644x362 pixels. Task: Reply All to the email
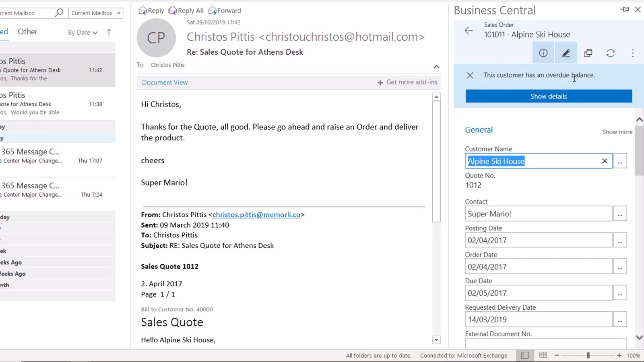pos(186,10)
